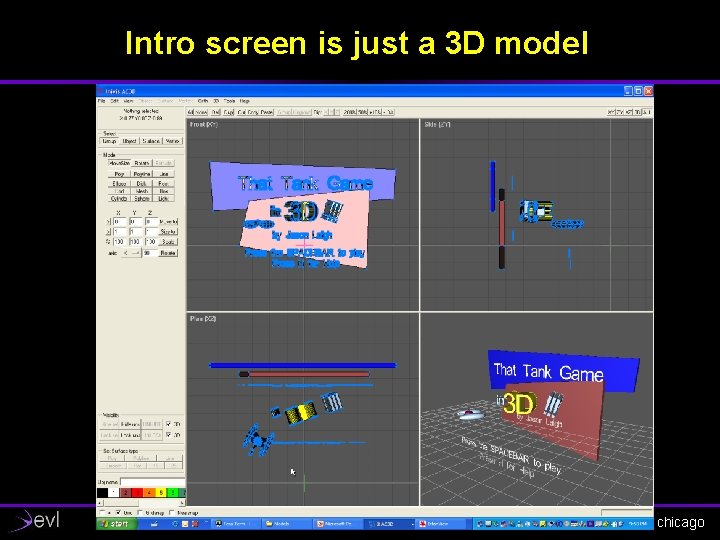The width and height of the screenshot is (720, 540).
Task: Click the X field in Move to row
Action: [120, 221]
